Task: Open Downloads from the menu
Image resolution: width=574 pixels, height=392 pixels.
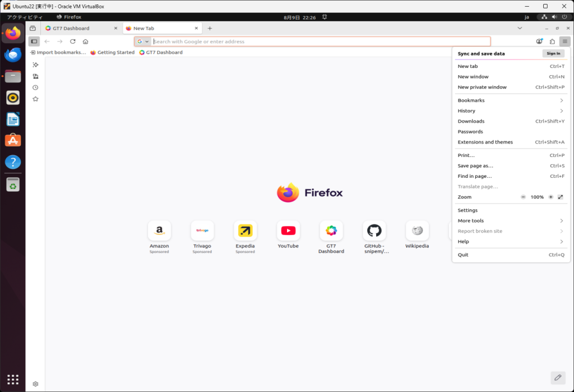Action: pos(511,121)
